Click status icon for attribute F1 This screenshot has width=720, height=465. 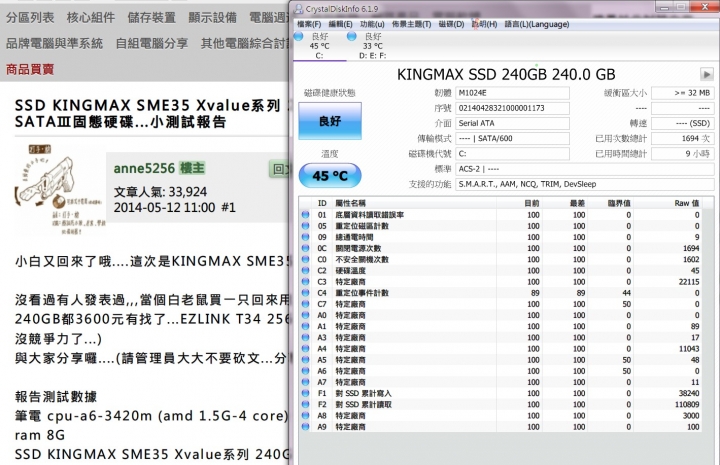(x=305, y=393)
